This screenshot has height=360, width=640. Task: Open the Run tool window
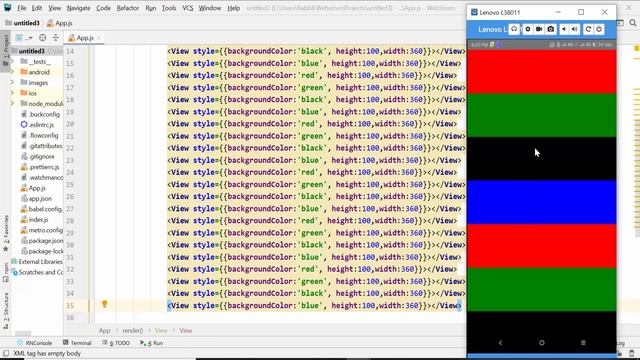151,343
